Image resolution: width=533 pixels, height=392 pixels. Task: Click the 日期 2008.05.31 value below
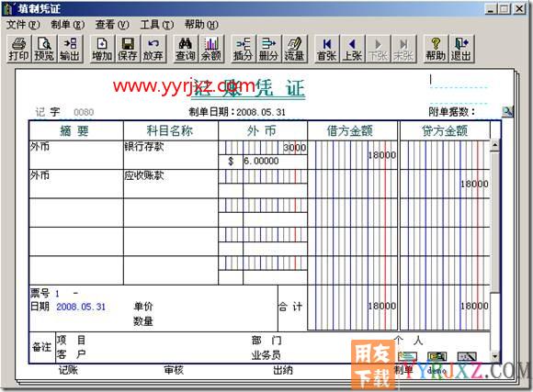(81, 307)
